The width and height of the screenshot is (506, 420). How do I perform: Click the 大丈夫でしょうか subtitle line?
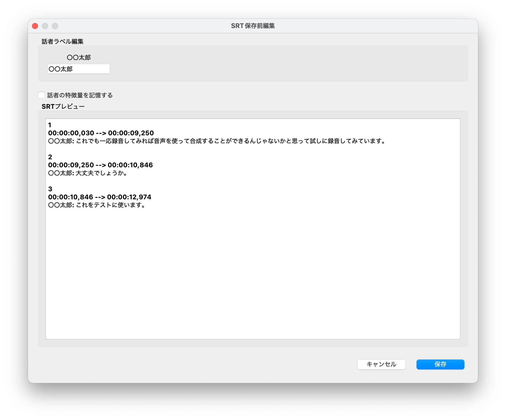(88, 173)
